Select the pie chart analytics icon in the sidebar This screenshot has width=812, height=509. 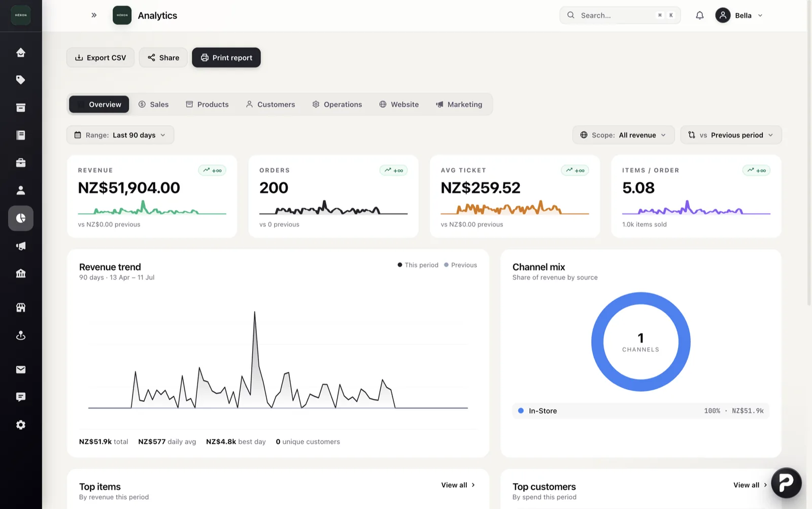tap(21, 218)
